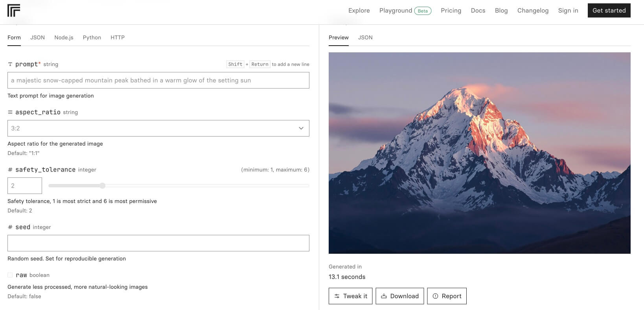The image size is (644, 310).
Task: Switch to the Python tab
Action: 92,37
